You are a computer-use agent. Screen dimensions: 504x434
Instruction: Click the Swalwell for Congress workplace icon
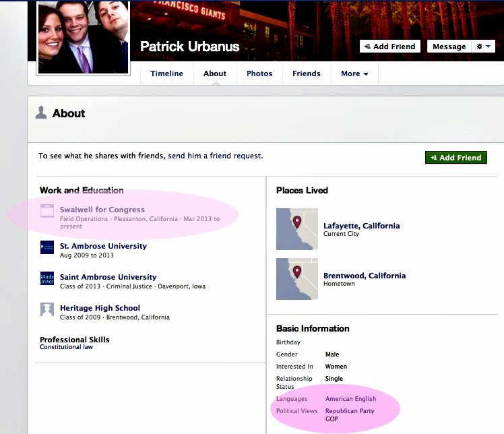pos(46,210)
